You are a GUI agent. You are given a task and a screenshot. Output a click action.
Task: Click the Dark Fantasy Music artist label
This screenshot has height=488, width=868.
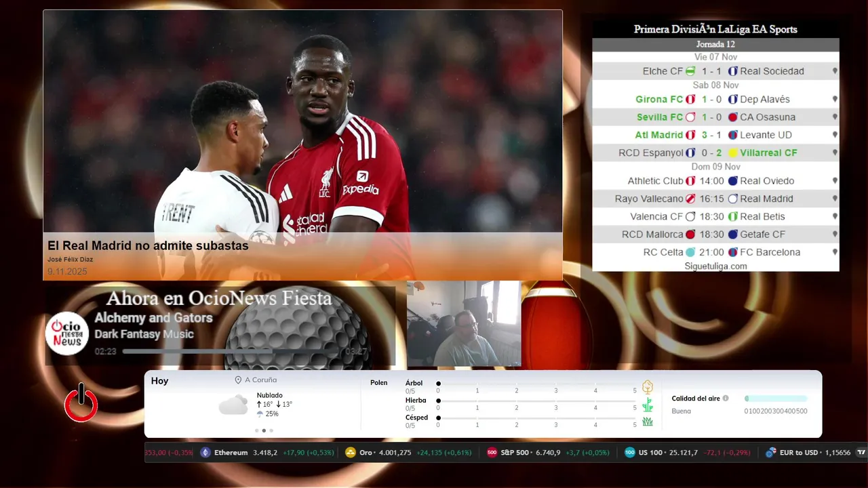point(144,334)
